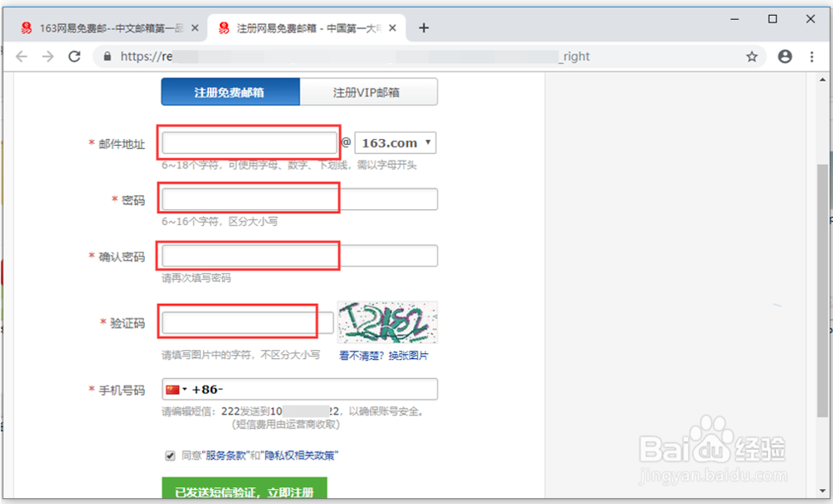Image resolution: width=833 pixels, height=504 pixels.
Task: Open the 服务条款 link
Action: (x=225, y=455)
